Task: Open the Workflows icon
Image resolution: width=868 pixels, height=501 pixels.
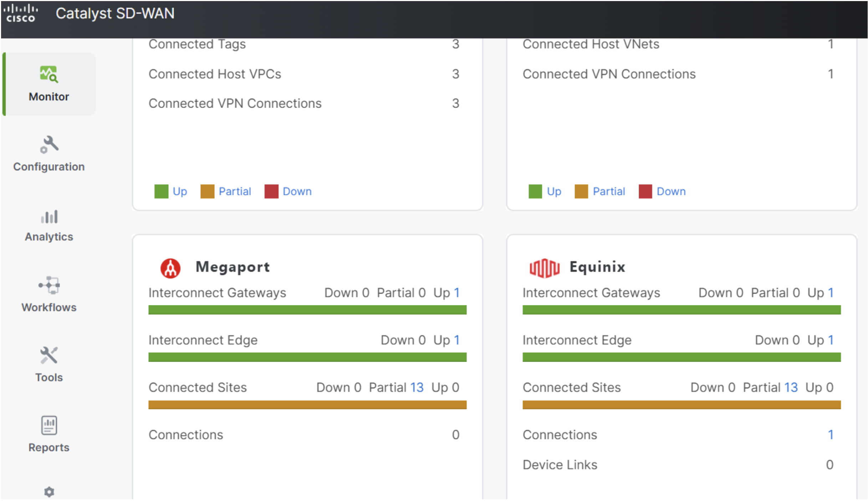Action: tap(49, 285)
